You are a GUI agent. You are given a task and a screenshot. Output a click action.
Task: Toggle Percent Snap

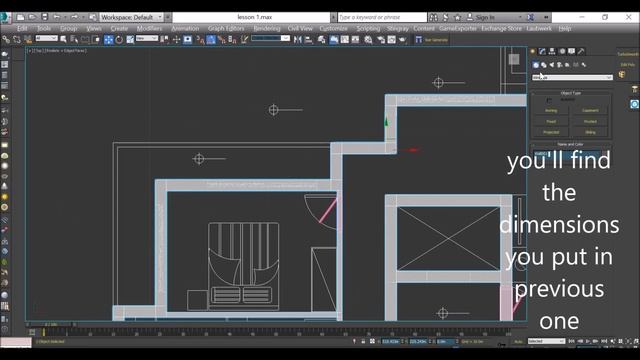222,39
